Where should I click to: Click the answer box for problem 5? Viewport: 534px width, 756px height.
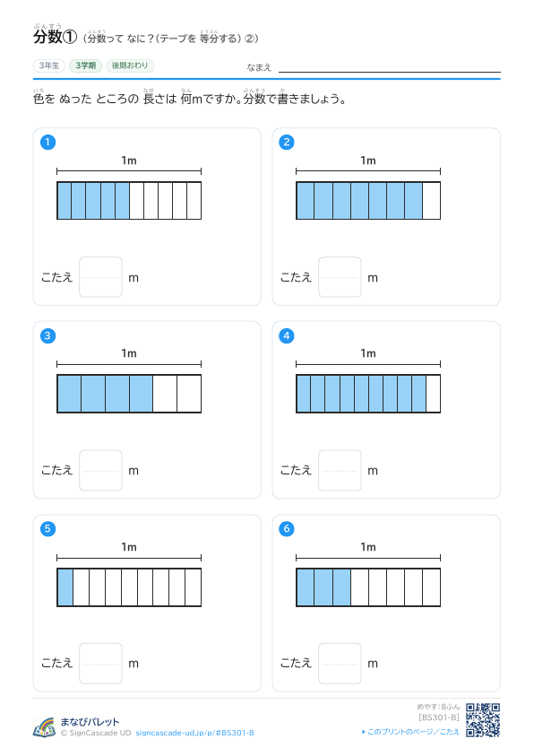(x=100, y=664)
